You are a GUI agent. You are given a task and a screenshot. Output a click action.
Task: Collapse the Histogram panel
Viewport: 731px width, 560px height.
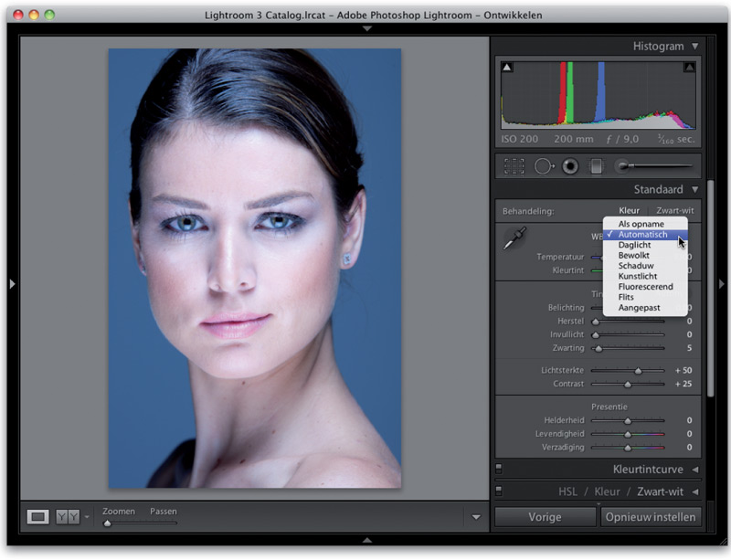coord(694,46)
